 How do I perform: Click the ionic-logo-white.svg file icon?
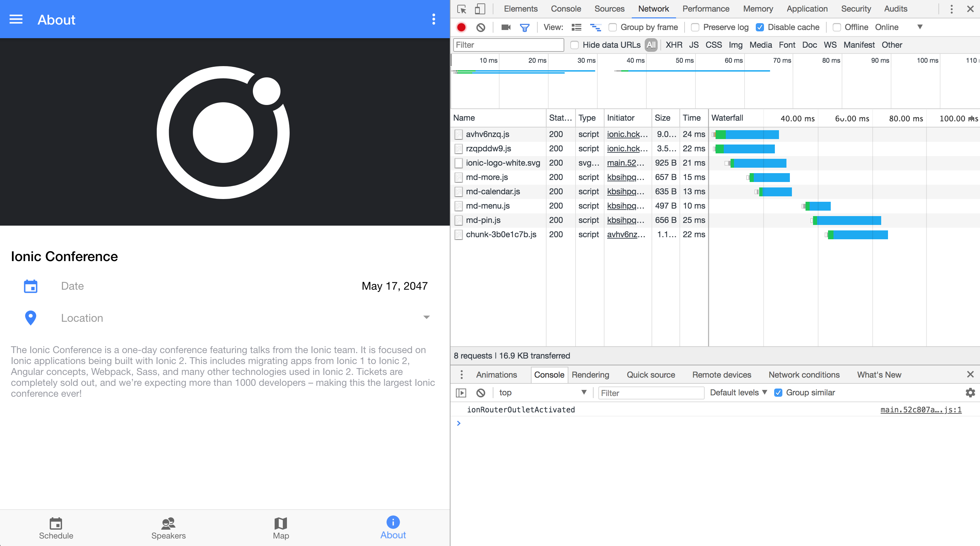459,163
